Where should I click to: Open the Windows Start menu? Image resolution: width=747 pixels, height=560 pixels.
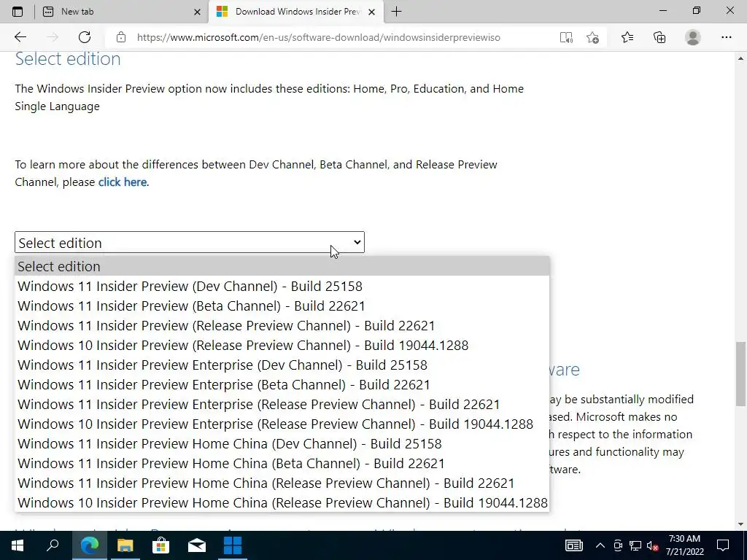[18, 545]
